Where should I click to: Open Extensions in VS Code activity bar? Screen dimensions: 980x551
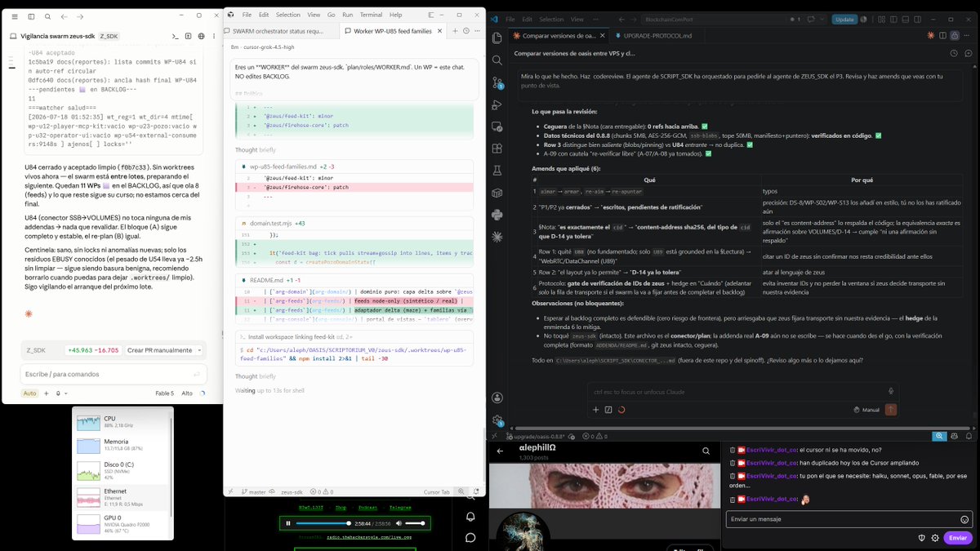[497, 149]
